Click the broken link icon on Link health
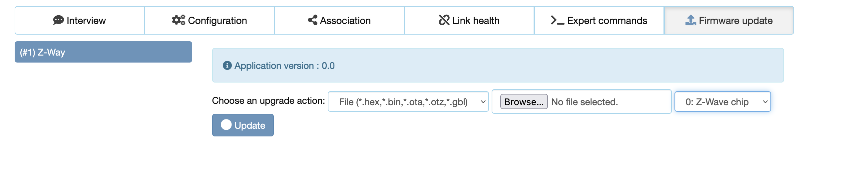The width and height of the screenshot is (868, 181). (444, 20)
